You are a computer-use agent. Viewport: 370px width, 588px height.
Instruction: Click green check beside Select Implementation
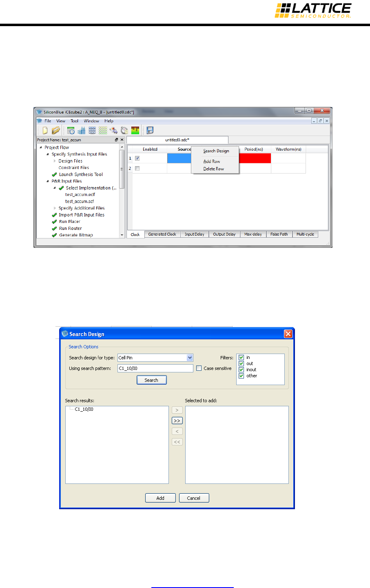61,188
